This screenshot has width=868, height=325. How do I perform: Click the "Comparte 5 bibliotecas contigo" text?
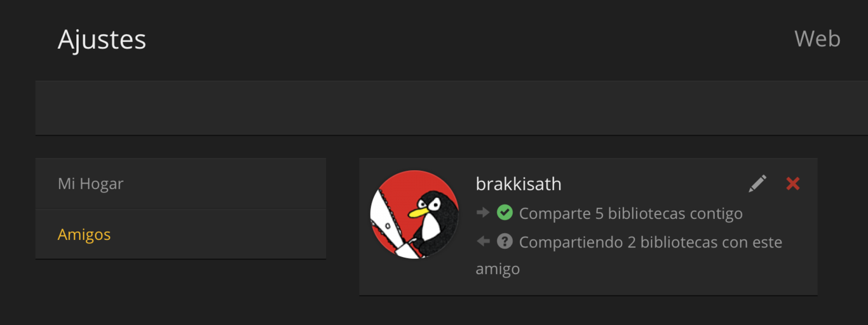(631, 213)
